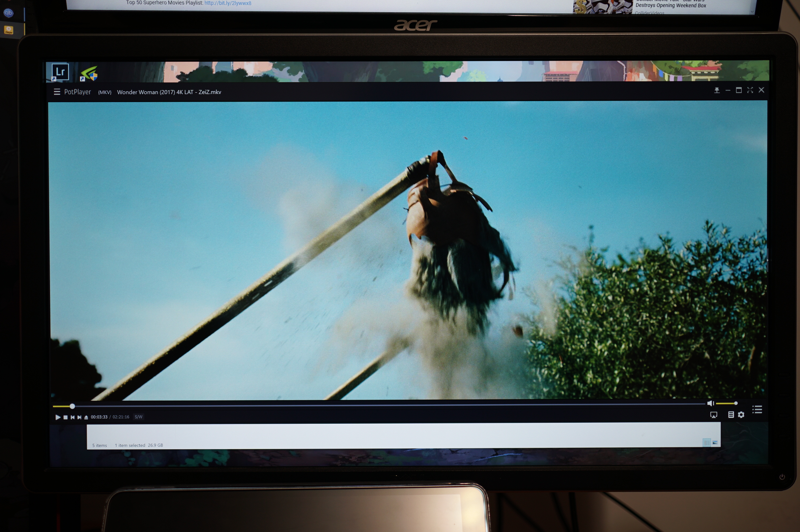This screenshot has height=532, width=800.
Task: Open the chapter/bookmark list icon
Action: tap(731, 415)
